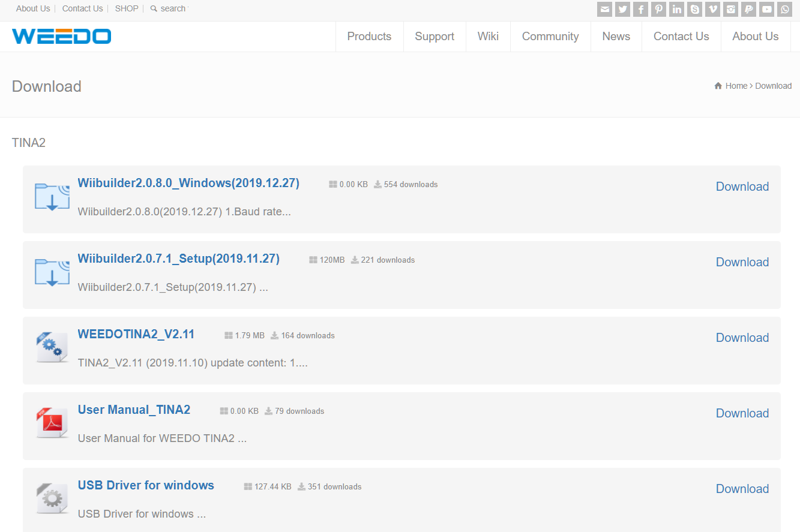The height and width of the screenshot is (532, 800).
Task: Click the PayPal icon
Action: [749, 9]
